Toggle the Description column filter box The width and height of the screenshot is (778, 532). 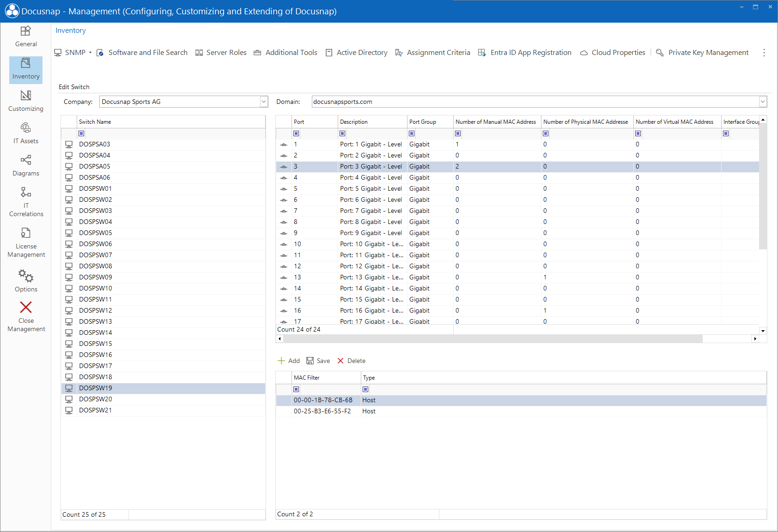click(342, 133)
